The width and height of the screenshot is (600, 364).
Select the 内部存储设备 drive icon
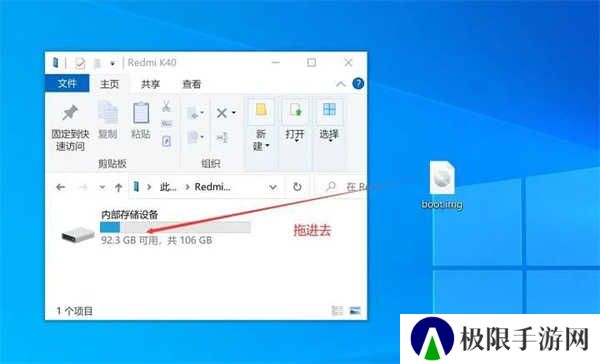[78, 234]
